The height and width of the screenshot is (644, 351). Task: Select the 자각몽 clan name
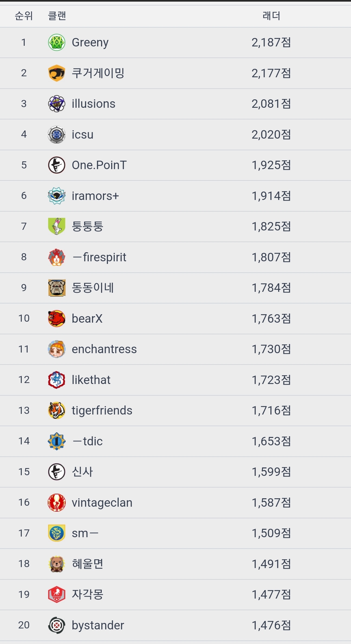(87, 594)
